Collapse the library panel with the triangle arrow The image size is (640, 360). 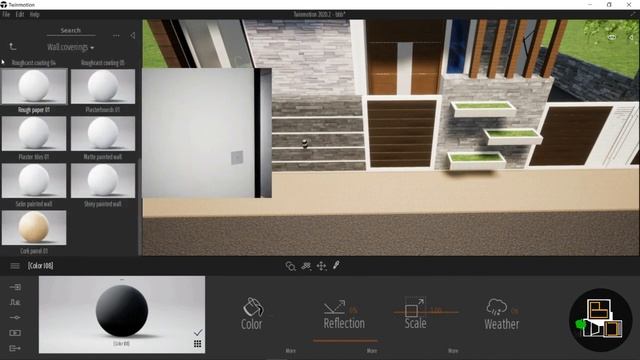click(133, 36)
